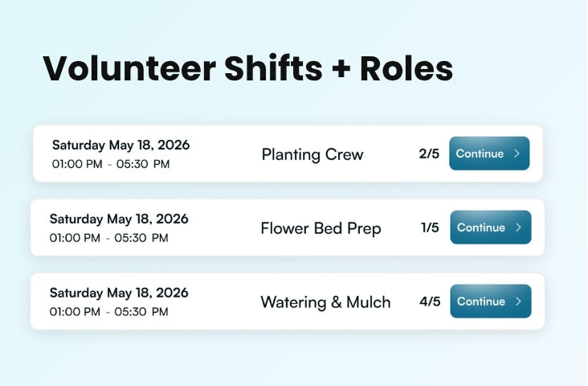Click the date in the Planting Crew row

coord(120,146)
